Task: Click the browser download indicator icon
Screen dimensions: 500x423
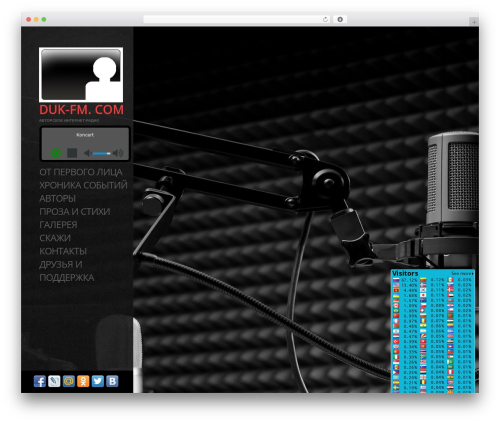Action: [340, 19]
